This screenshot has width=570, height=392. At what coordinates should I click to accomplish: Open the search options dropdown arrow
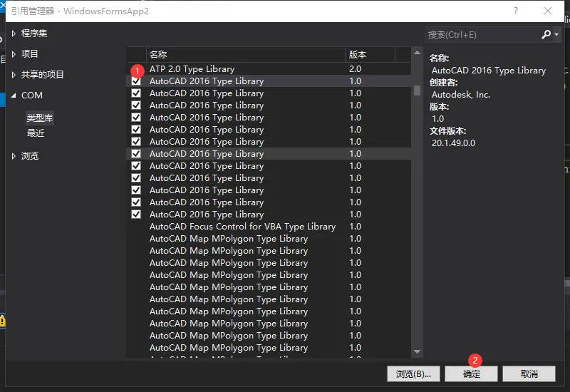pos(556,34)
